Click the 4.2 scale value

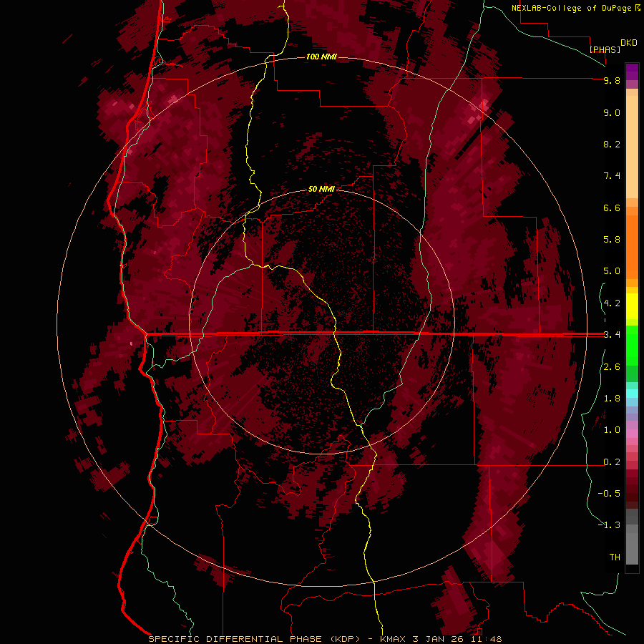(x=612, y=303)
